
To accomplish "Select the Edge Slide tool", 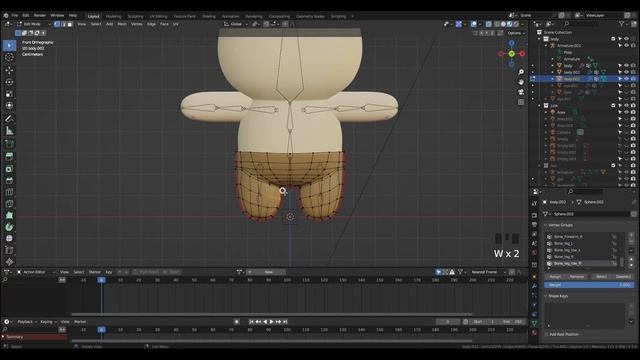I will [9, 250].
